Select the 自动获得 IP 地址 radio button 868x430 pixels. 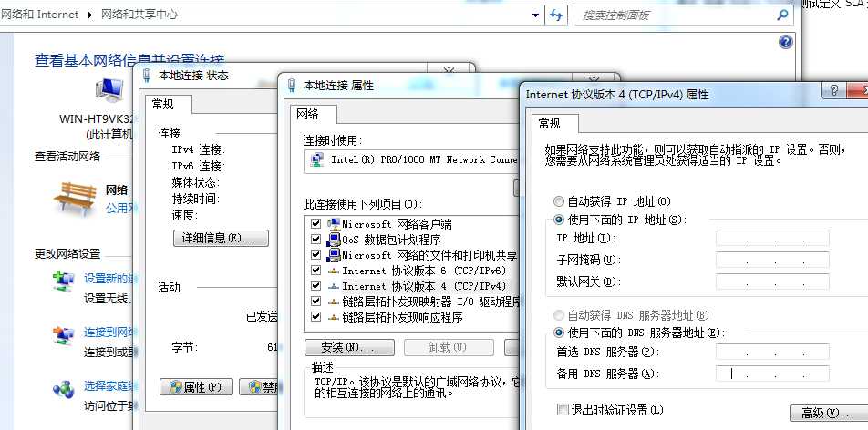point(559,201)
